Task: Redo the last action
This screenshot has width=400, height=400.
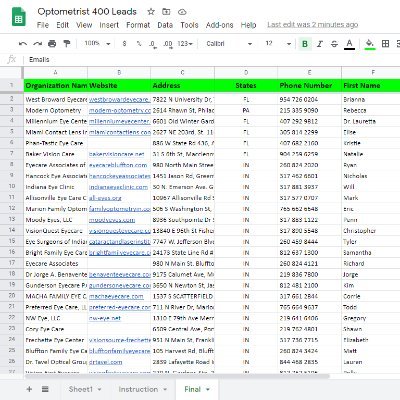Action: (37, 44)
